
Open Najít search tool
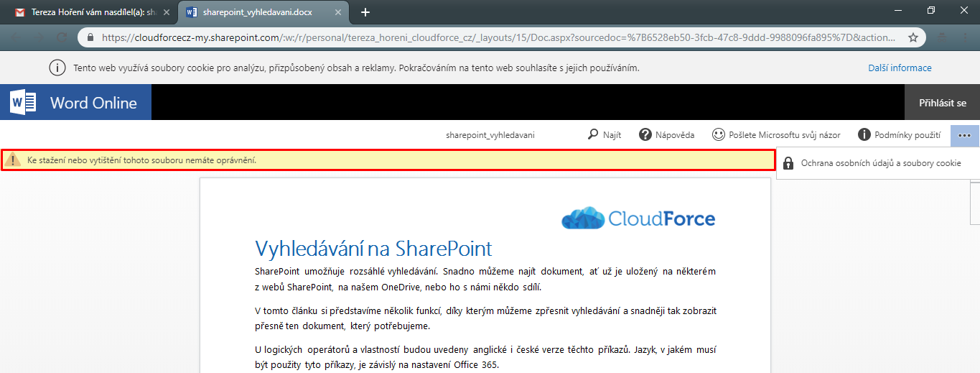click(604, 134)
